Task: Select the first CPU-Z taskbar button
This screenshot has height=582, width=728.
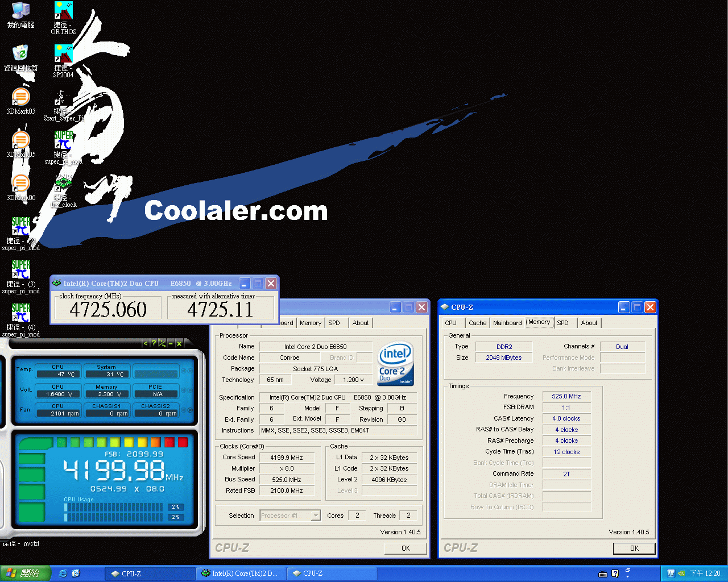Action: (150, 573)
